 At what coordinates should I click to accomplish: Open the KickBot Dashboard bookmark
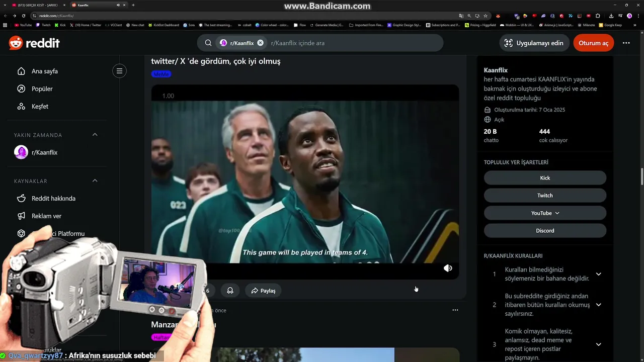tap(164, 25)
